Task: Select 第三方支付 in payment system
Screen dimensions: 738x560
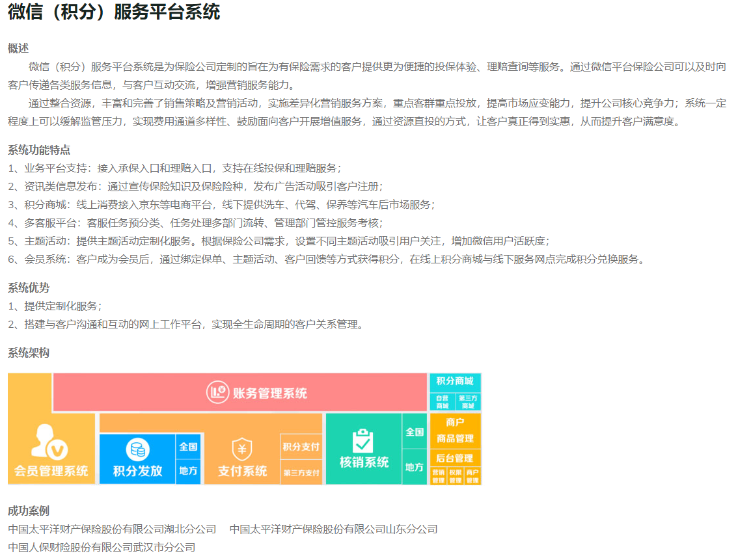Action: (x=301, y=473)
